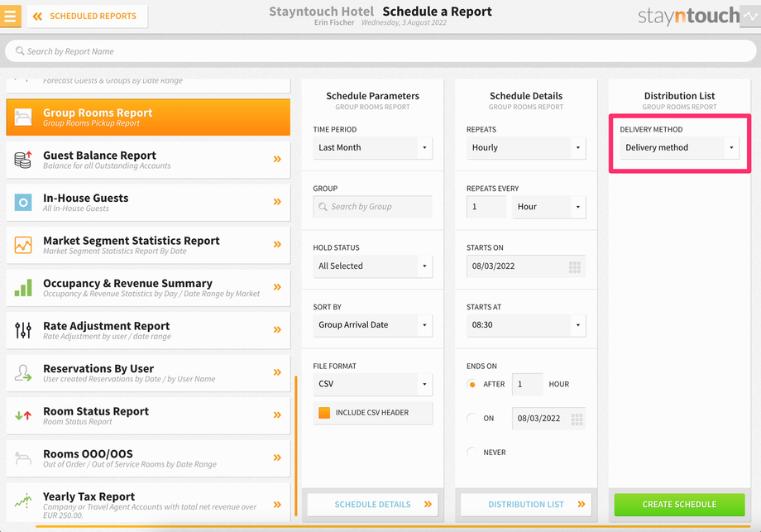Expand the Hour unit dropdown

coord(549,207)
